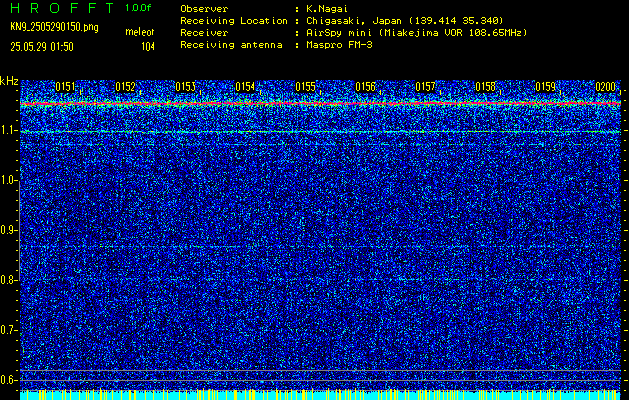Click the Receiving Location field label

click(234, 21)
